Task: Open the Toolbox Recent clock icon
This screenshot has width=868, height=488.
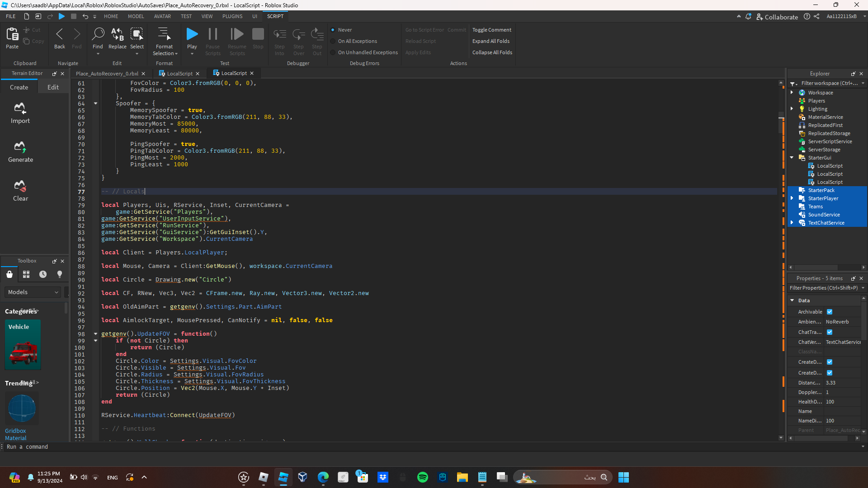Action: coord(43,274)
